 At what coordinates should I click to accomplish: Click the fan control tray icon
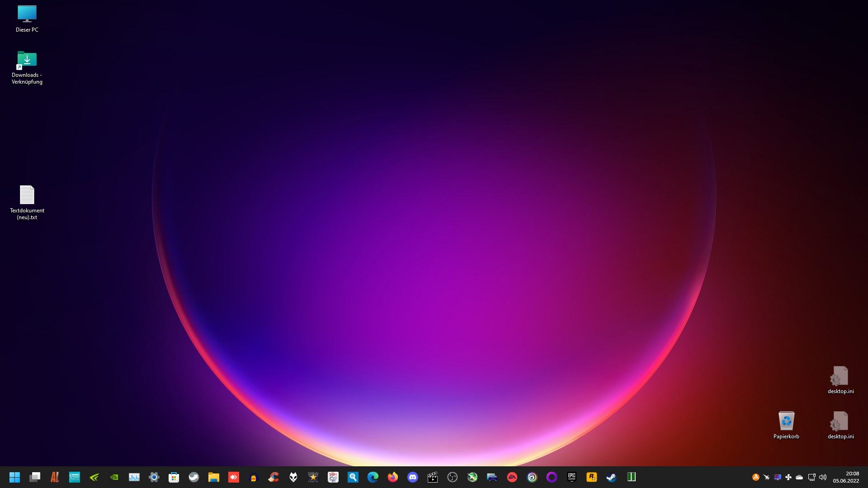click(x=788, y=477)
